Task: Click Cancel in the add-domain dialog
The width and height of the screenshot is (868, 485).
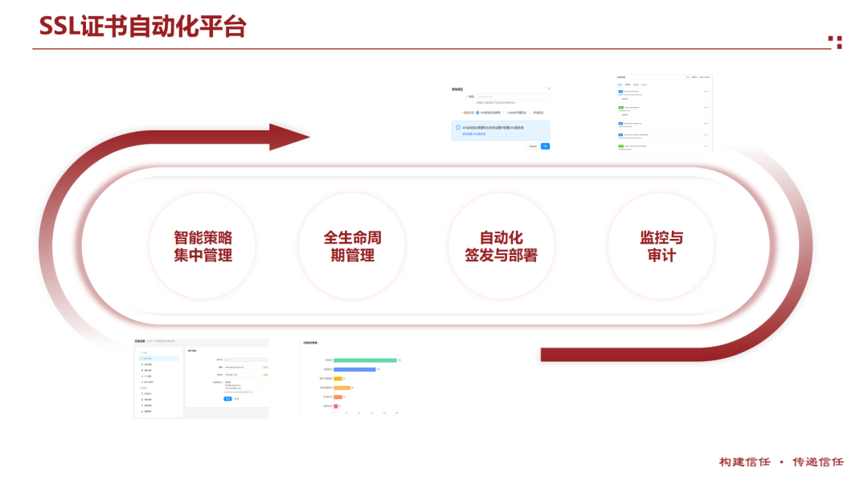Action: tap(533, 146)
